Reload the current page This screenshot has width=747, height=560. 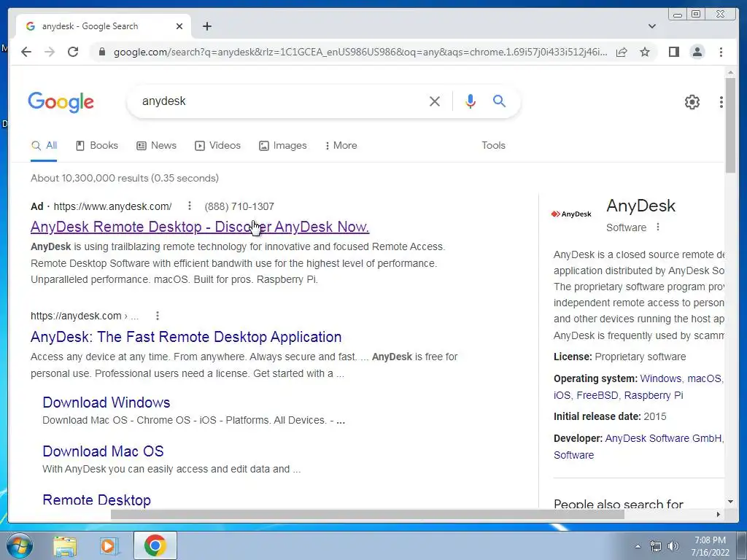pos(73,52)
